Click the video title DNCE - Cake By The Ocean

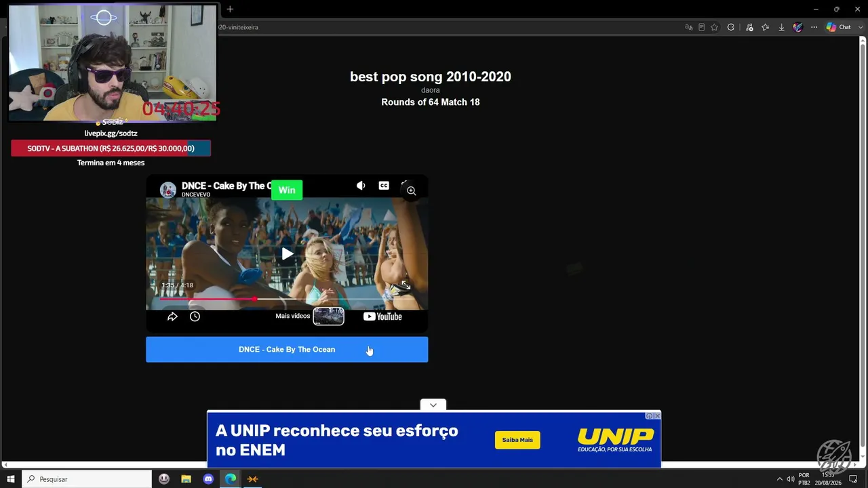(226, 186)
